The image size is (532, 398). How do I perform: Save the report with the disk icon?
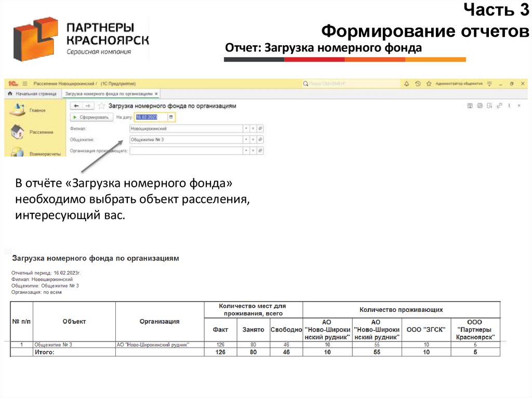point(470,106)
